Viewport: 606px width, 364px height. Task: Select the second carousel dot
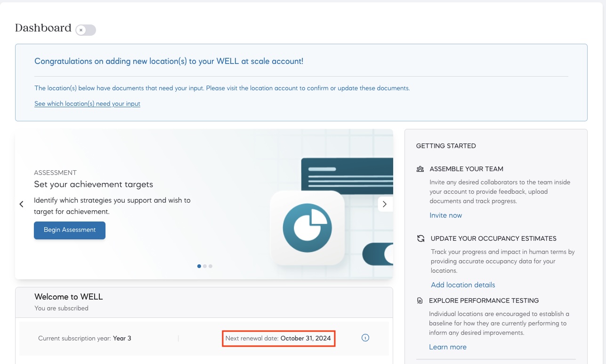click(205, 266)
